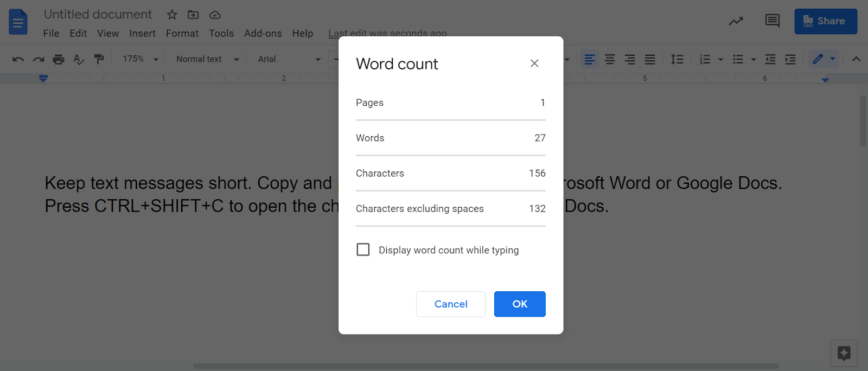Image resolution: width=868 pixels, height=371 pixels.
Task: Click the right indent marker on ruler
Action: click(x=825, y=80)
